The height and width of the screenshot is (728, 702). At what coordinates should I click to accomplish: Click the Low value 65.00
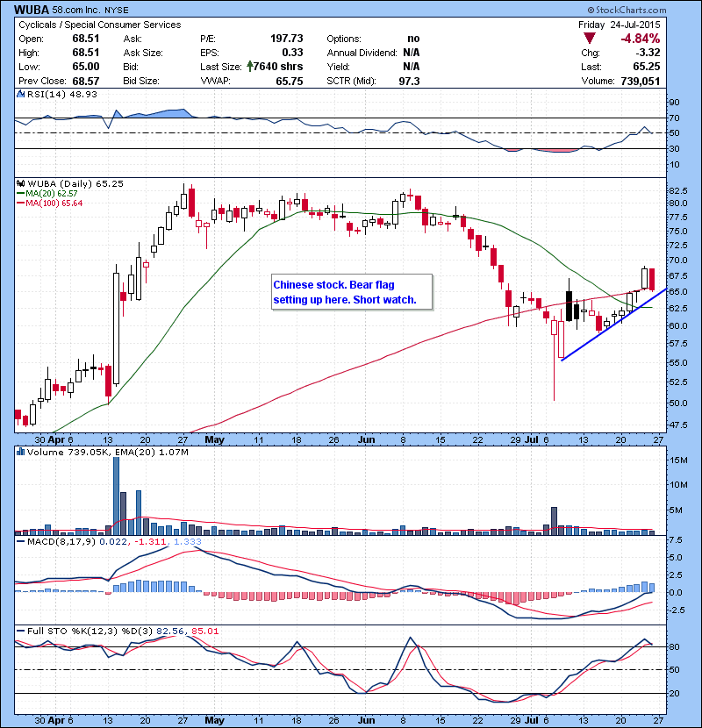[86, 67]
